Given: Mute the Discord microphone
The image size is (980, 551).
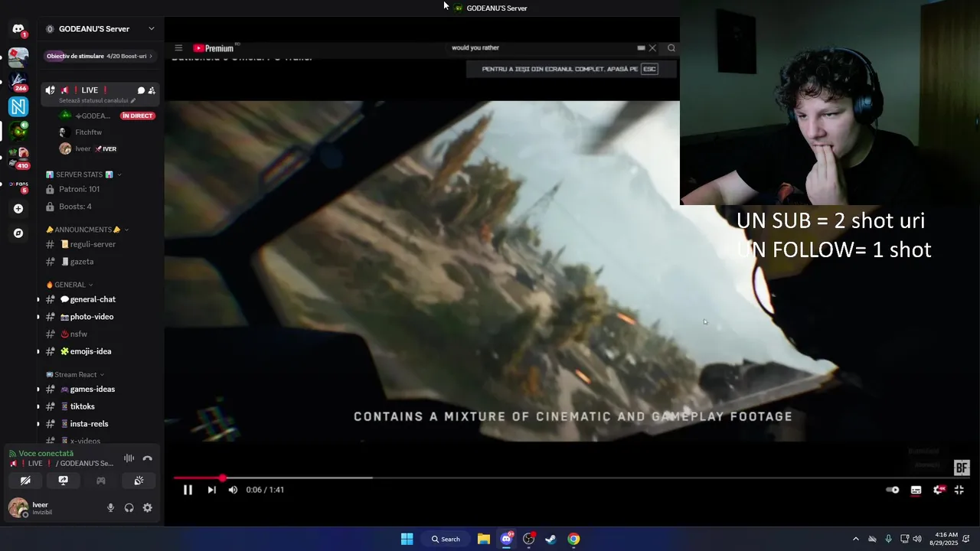Looking at the screenshot, I should point(110,507).
